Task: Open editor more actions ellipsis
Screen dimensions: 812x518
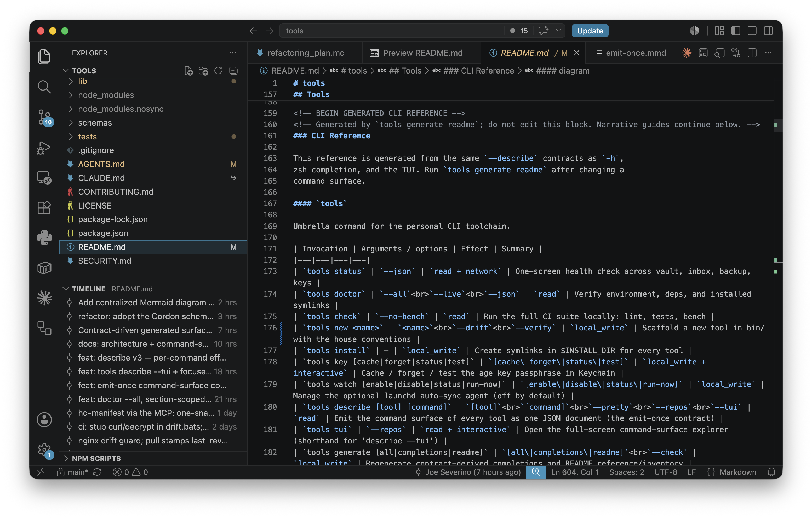Action: pos(768,53)
